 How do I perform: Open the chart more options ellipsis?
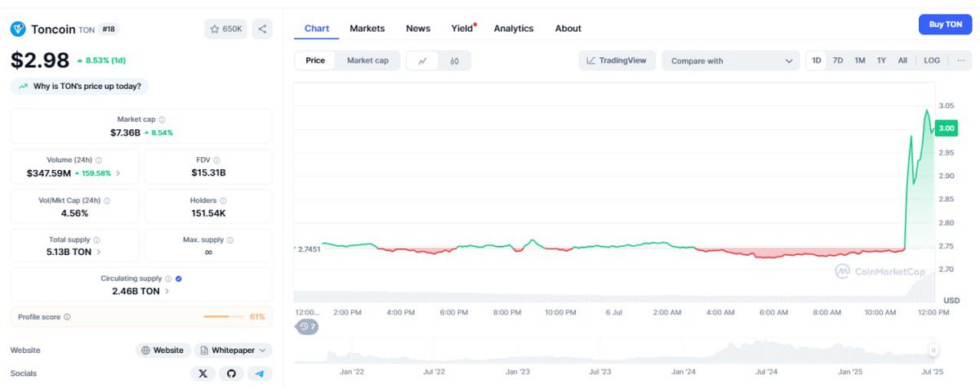(x=960, y=60)
